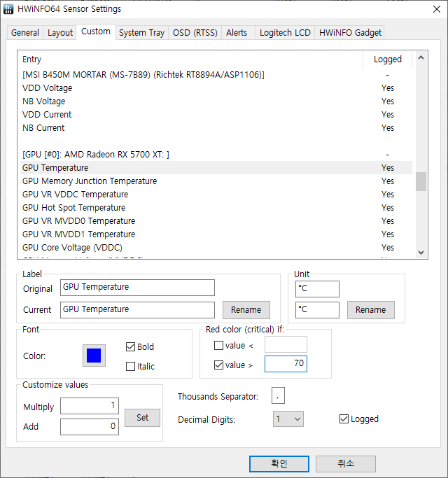The width and height of the screenshot is (448, 478).
Task: Click the blue font color swatch
Action: point(94,356)
